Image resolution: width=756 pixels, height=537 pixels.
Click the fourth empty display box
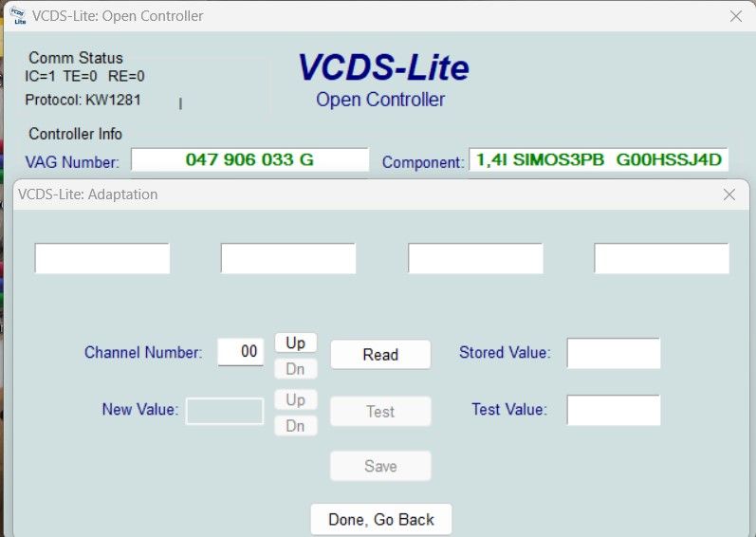pyautogui.click(x=661, y=258)
